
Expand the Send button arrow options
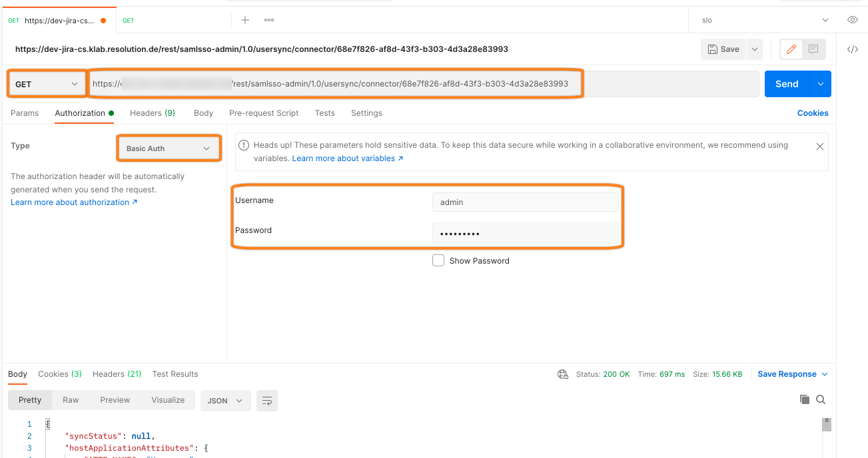(x=821, y=84)
